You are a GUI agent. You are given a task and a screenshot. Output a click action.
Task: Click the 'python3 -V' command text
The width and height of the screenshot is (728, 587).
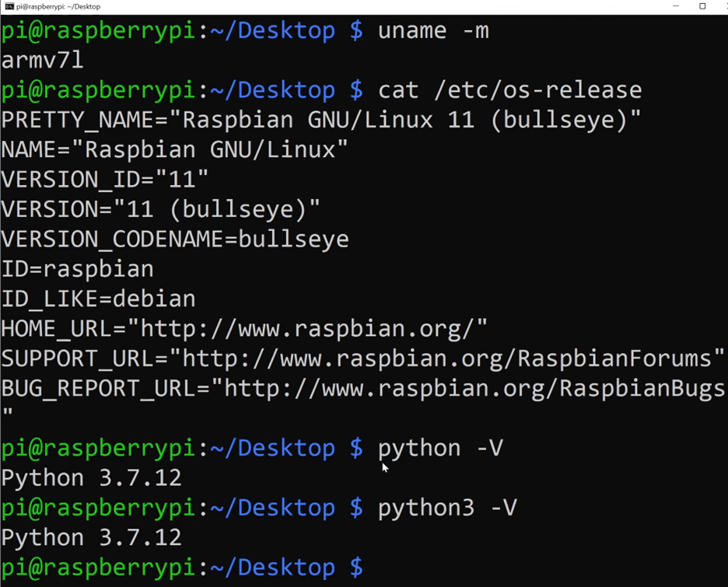(x=447, y=508)
